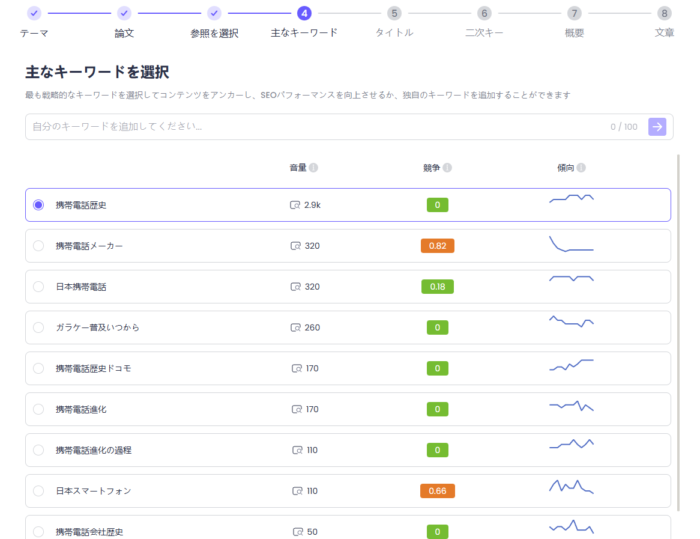
Task: Open the 二次キー step label
Action: (484, 33)
